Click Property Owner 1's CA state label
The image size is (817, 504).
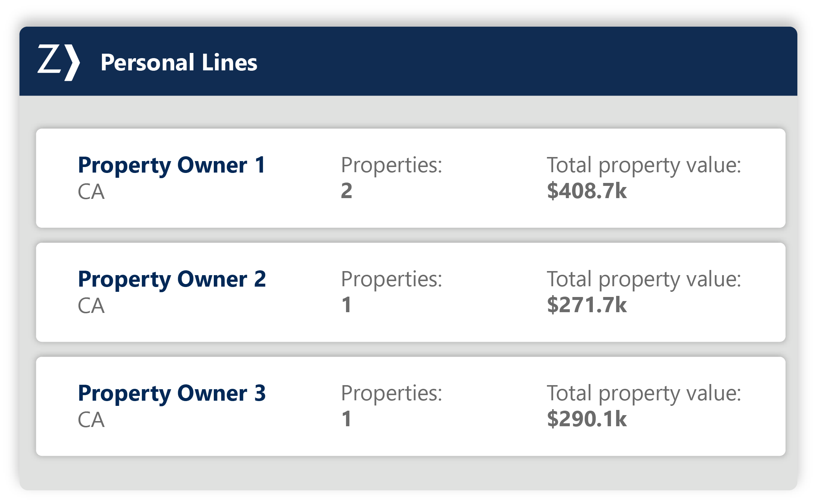pyautogui.click(x=91, y=192)
